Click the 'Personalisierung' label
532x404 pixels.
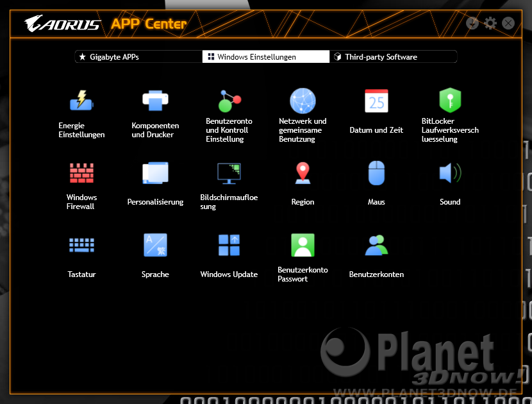point(155,201)
